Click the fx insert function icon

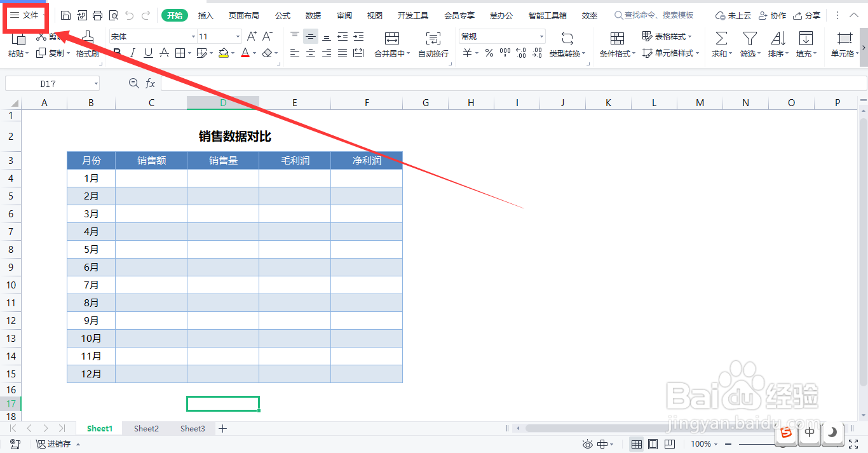(151, 83)
